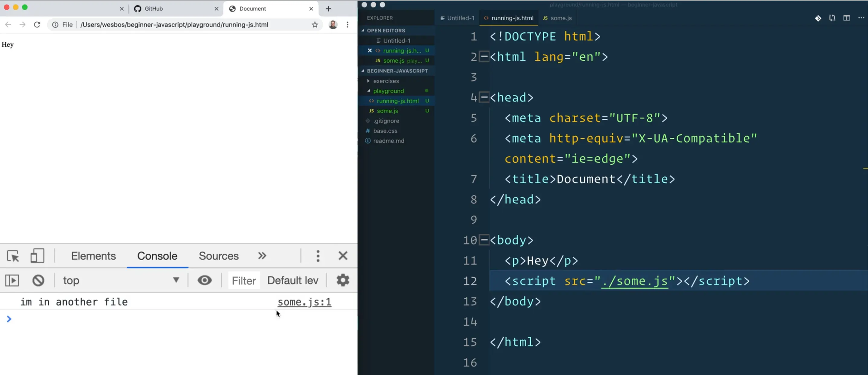Click the some.js:1 source link
The image size is (868, 375).
[x=304, y=302]
